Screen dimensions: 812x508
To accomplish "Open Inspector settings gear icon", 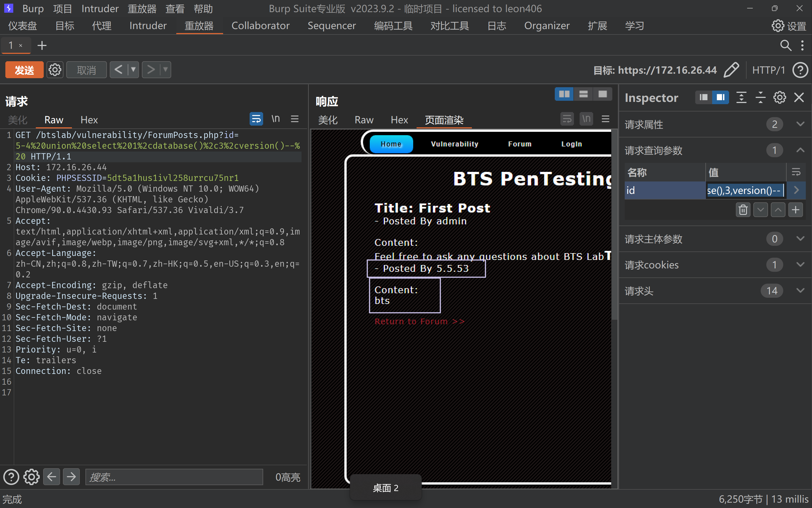I will click(x=780, y=97).
